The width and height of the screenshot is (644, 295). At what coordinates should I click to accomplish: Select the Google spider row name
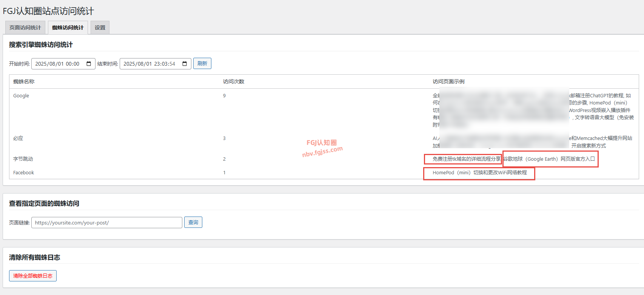click(21, 96)
